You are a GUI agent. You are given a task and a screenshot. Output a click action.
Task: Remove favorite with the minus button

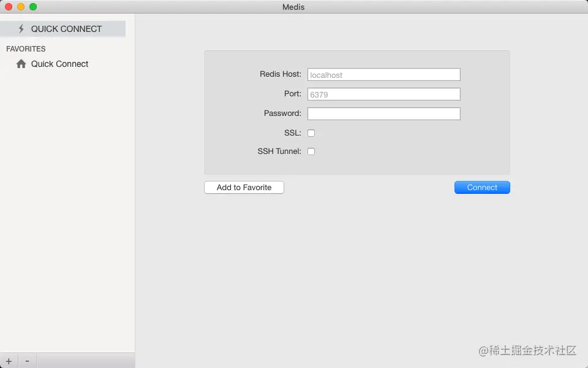point(27,361)
